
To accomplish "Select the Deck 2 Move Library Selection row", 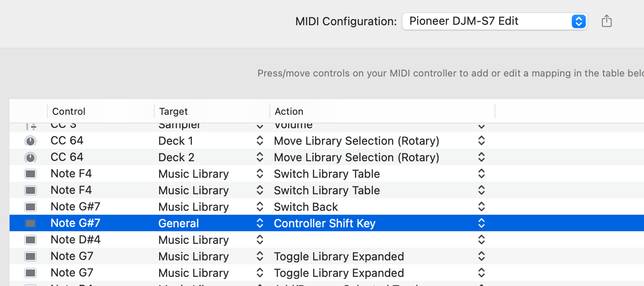I will pos(327,157).
